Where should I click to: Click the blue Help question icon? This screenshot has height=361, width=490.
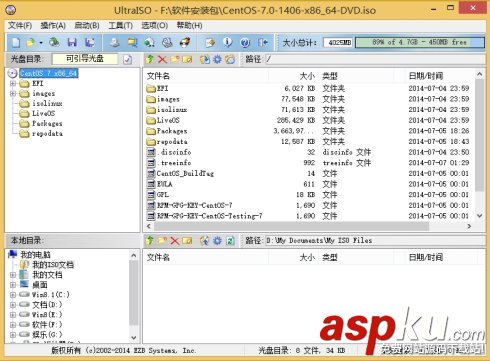[245, 42]
